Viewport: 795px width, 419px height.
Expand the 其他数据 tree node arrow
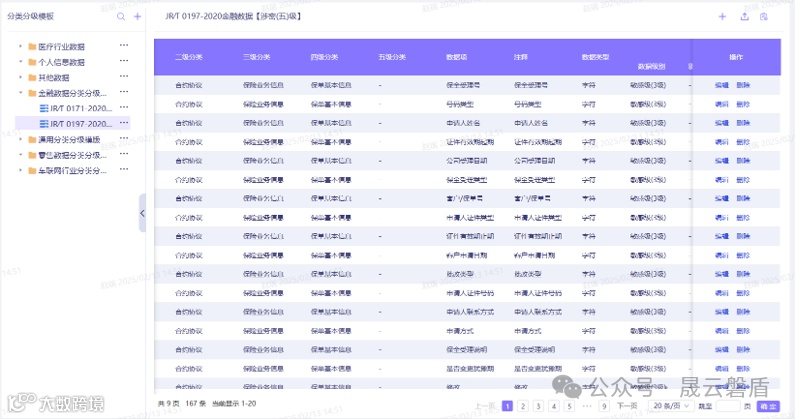20,78
